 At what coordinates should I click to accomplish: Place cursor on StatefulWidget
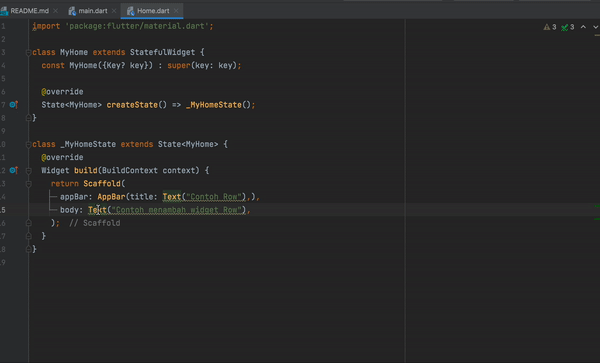tap(162, 52)
